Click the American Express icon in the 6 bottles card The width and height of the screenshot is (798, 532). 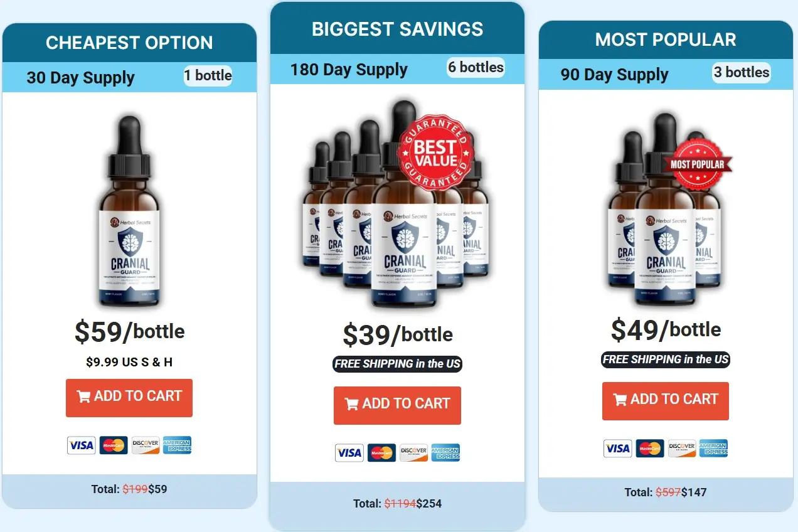(445, 453)
